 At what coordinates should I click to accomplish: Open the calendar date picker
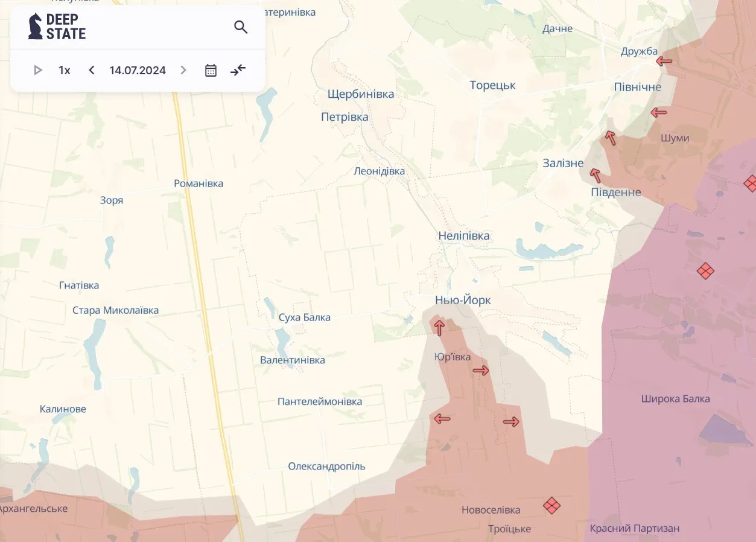point(211,71)
